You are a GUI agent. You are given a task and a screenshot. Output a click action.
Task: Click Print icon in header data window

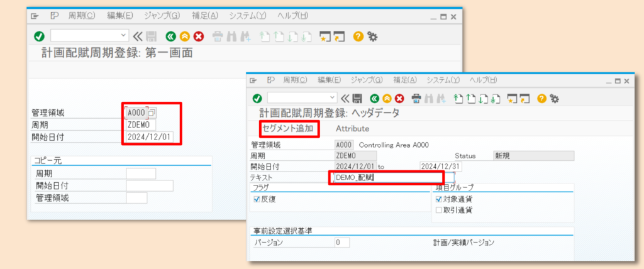click(416, 98)
